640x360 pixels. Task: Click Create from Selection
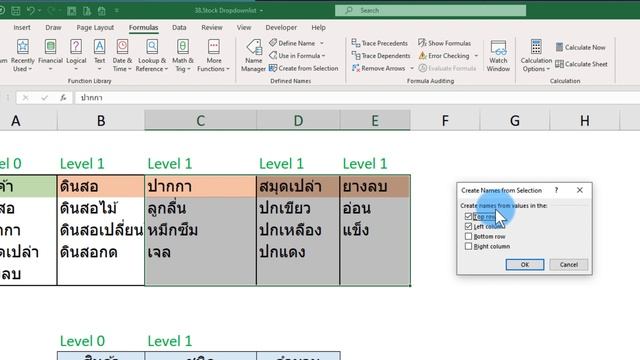coord(304,68)
